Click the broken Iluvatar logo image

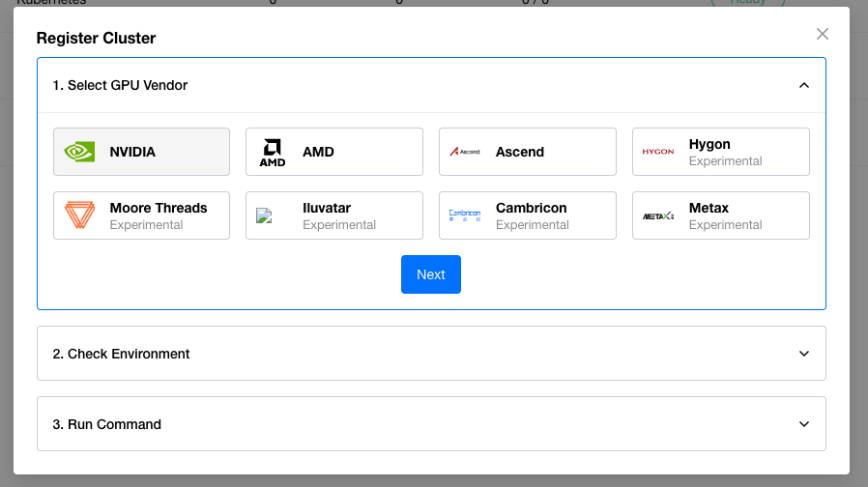[264, 216]
